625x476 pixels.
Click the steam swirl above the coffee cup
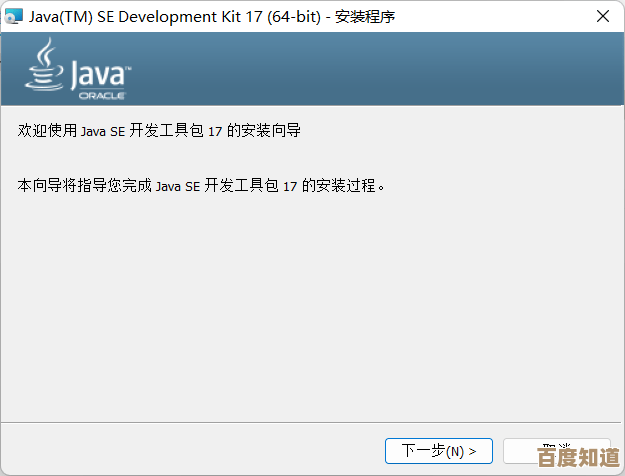point(46,52)
